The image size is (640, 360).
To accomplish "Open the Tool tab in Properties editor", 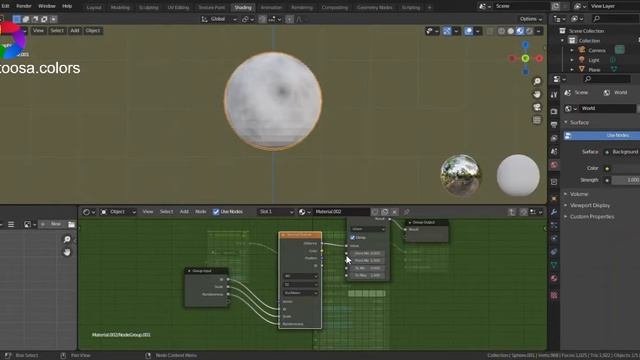I will point(554,95).
